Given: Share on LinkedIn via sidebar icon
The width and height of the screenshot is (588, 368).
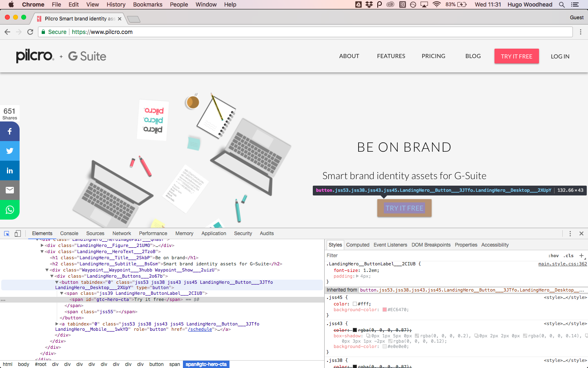Looking at the screenshot, I should (x=10, y=171).
